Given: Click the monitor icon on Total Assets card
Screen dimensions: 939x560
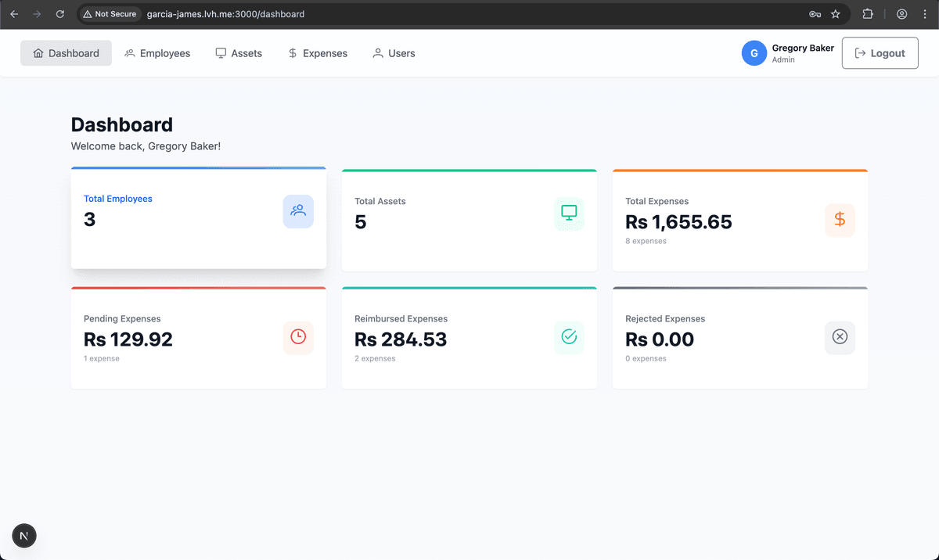Looking at the screenshot, I should 569,214.
